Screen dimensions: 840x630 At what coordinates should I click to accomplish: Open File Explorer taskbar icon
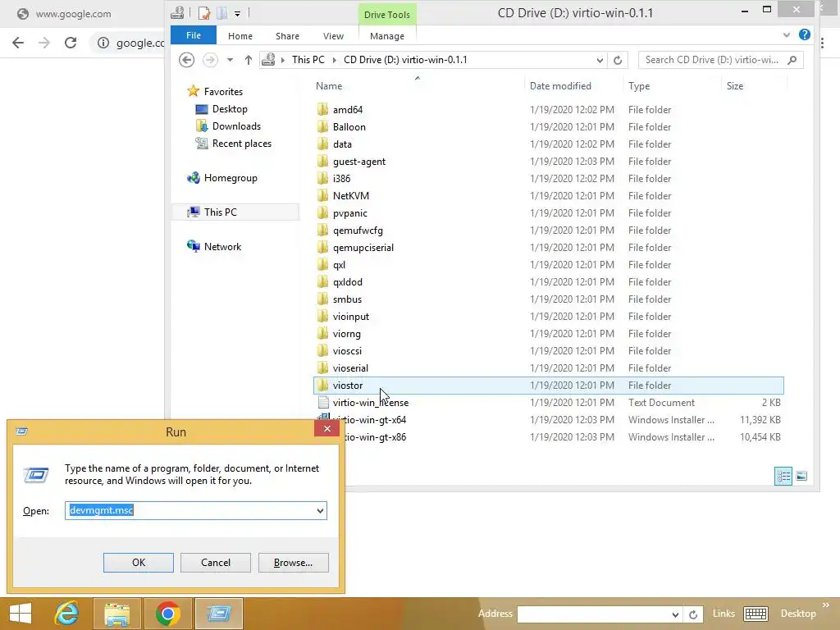point(117,614)
